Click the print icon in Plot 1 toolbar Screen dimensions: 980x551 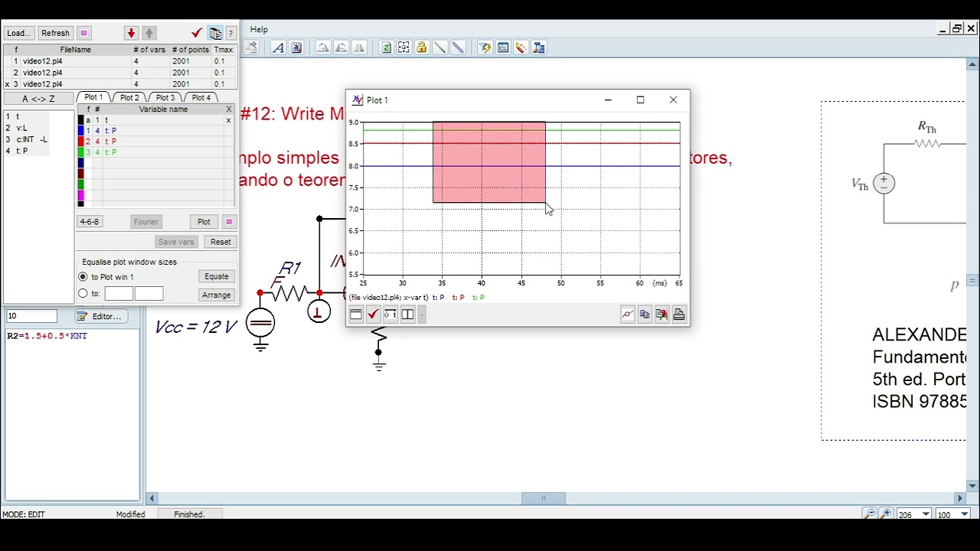[x=679, y=315]
